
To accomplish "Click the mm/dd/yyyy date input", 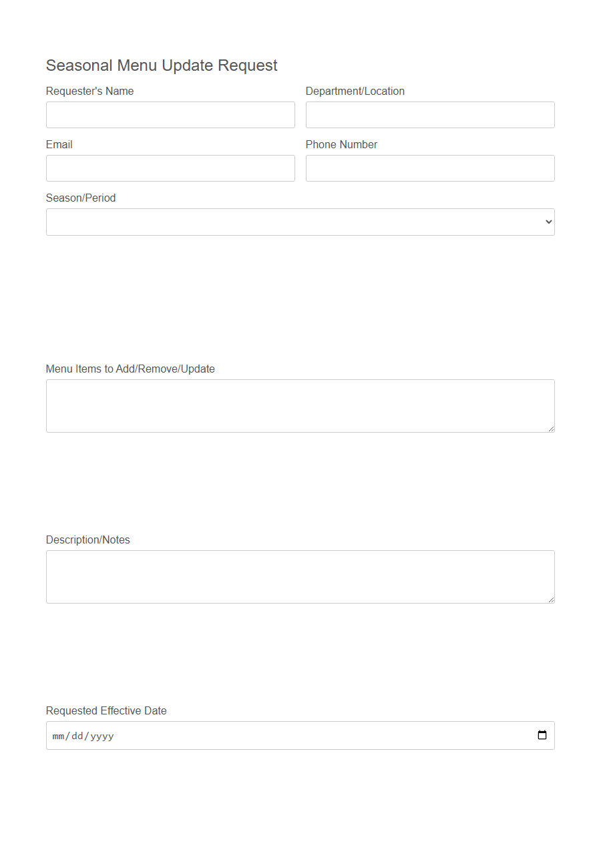I will tap(267, 735).
